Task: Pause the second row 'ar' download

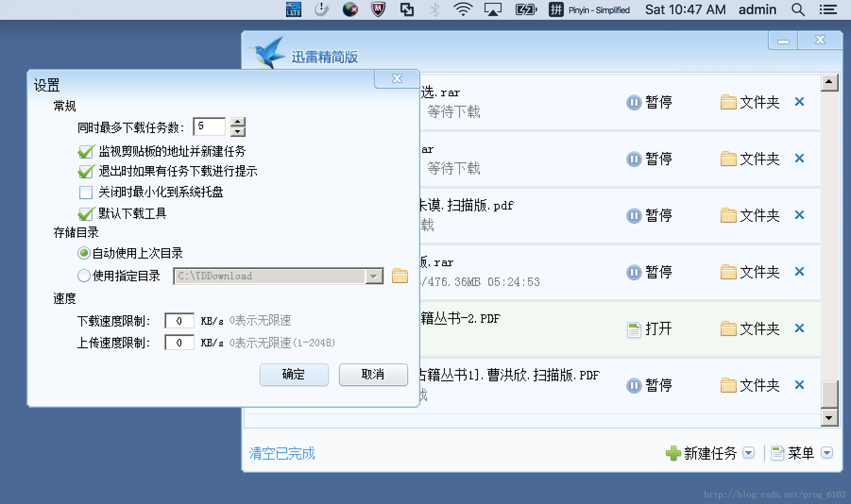Action: click(649, 159)
